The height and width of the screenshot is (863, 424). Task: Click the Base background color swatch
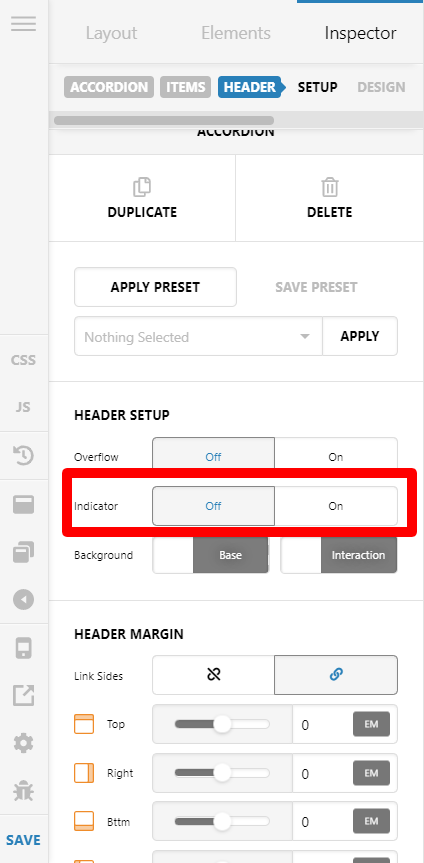(x=173, y=555)
